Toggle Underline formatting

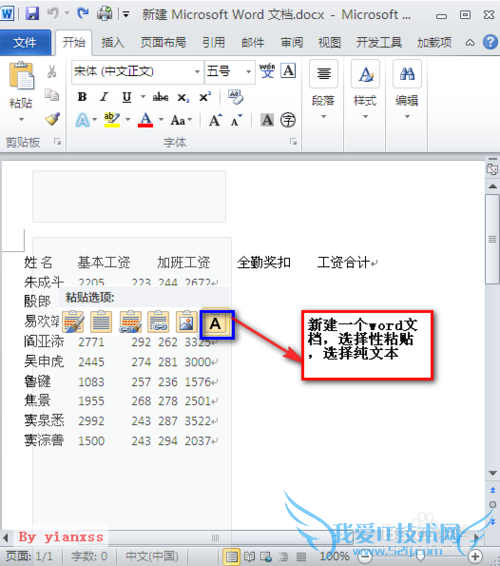(126, 97)
